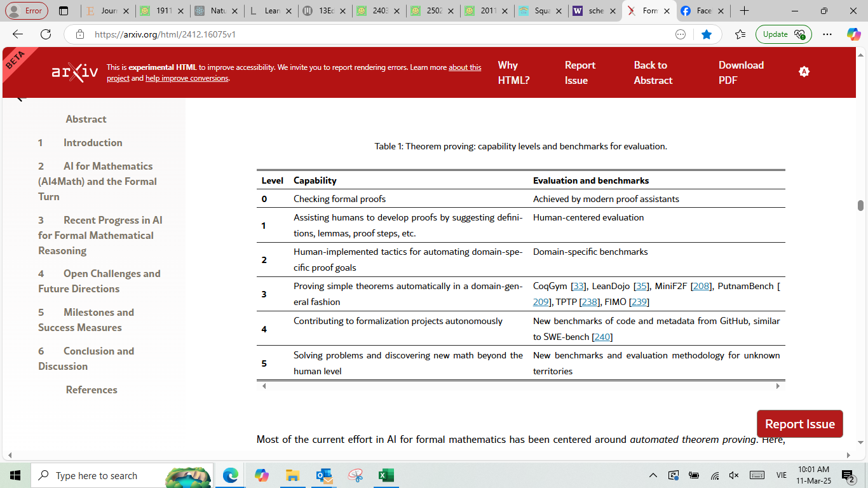The width and height of the screenshot is (868, 488).
Task: Open the favorites list icon
Action: coord(740,34)
